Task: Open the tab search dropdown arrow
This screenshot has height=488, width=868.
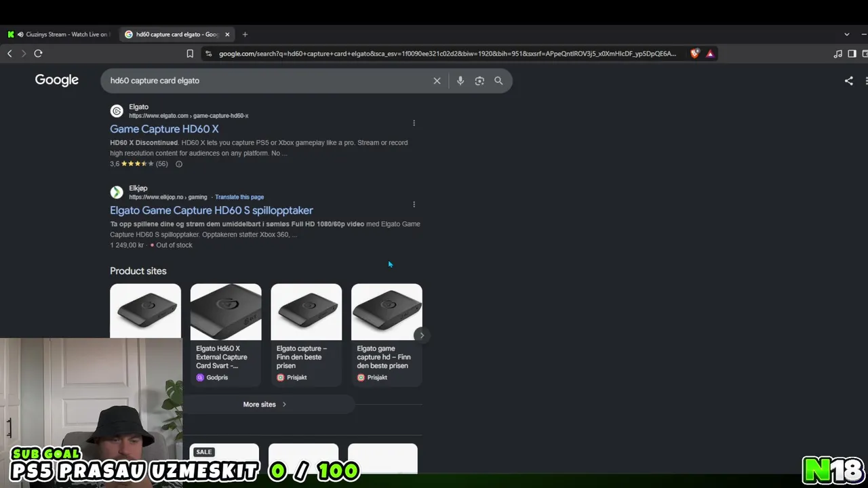Action: pyautogui.click(x=846, y=35)
